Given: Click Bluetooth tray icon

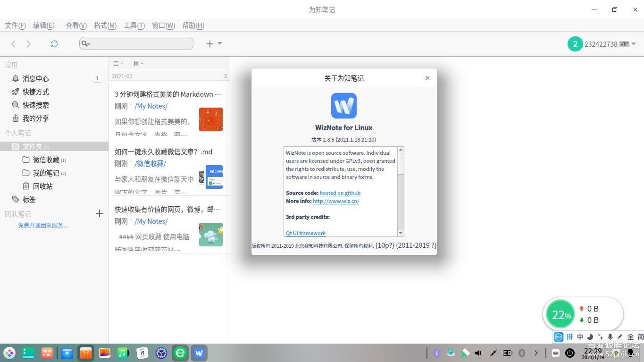Looking at the screenshot, I should click(522, 353).
